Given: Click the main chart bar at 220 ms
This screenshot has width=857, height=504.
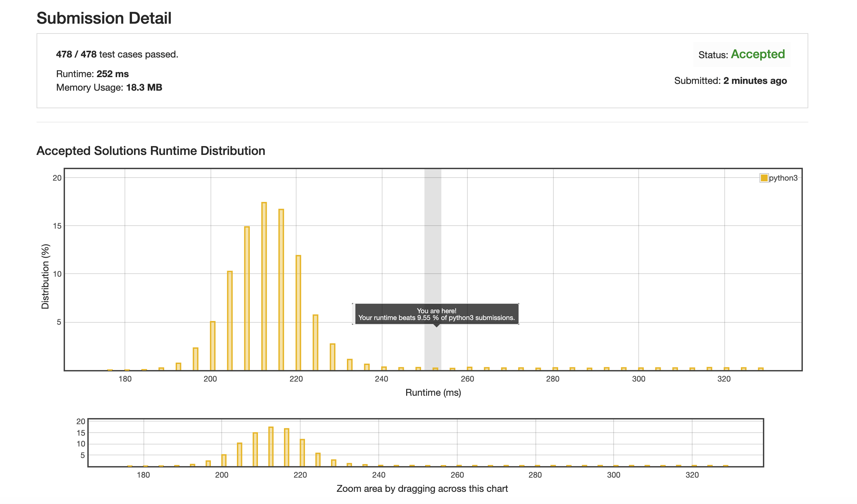Looking at the screenshot, I should pos(299,313).
